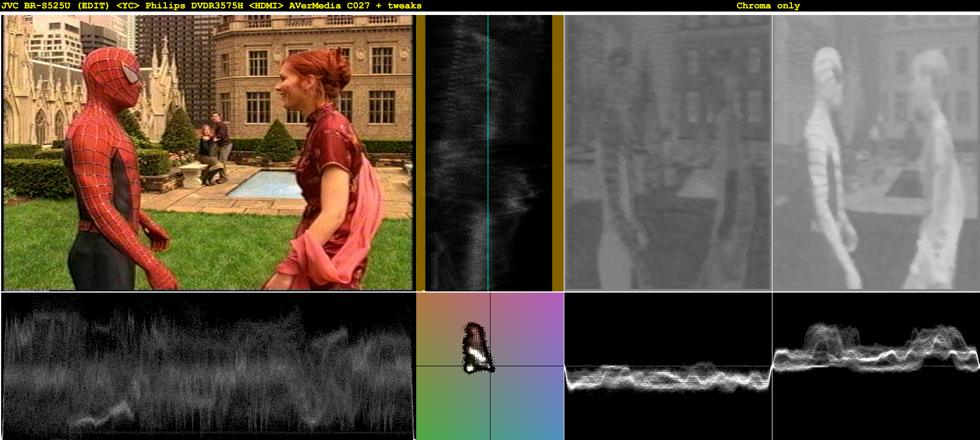Click the capture chain title text
Image resolution: width=980 pixels, height=440 pixels.
[212, 6]
